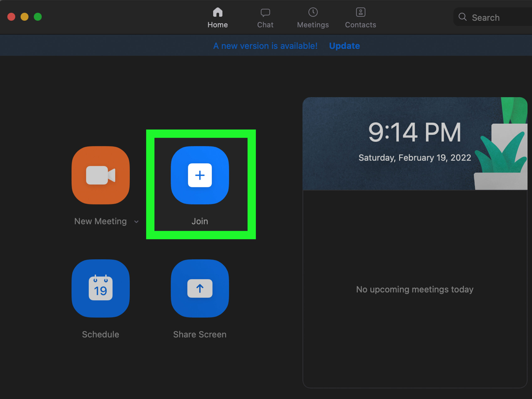Minimize the window with yellow button

coord(25,17)
